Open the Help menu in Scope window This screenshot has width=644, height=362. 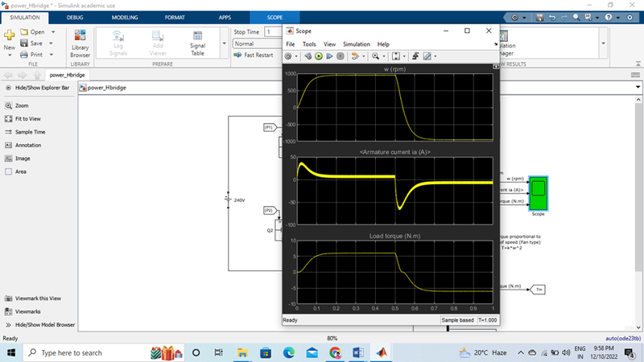tap(383, 44)
